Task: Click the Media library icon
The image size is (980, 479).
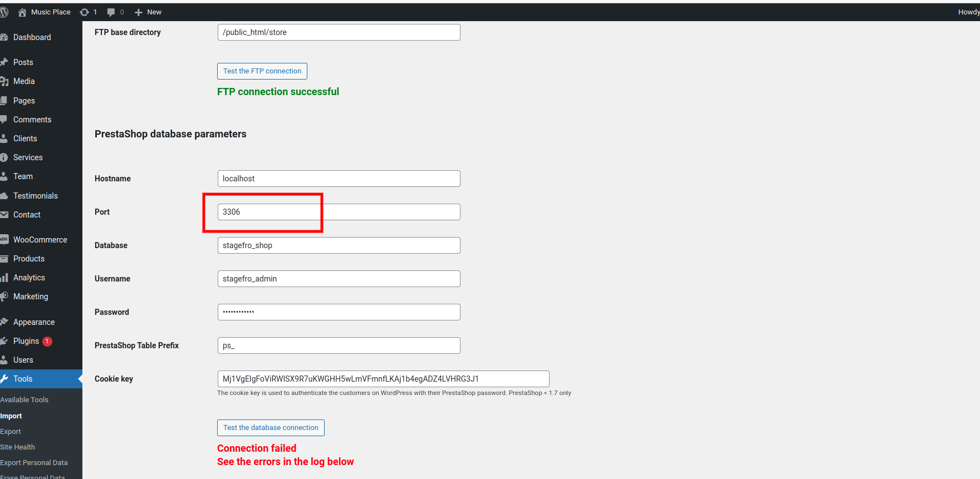Action: point(4,81)
